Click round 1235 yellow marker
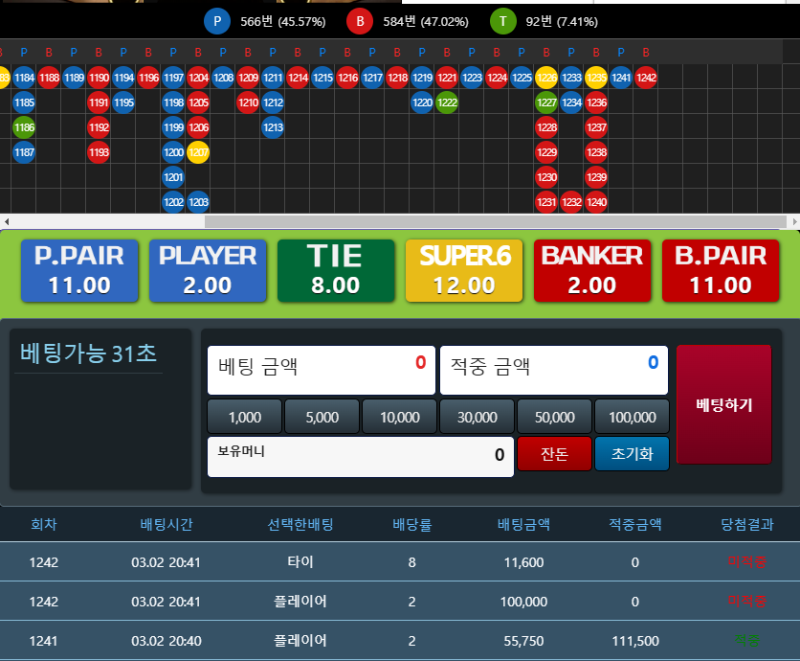The height and width of the screenshot is (661, 800). click(596, 78)
